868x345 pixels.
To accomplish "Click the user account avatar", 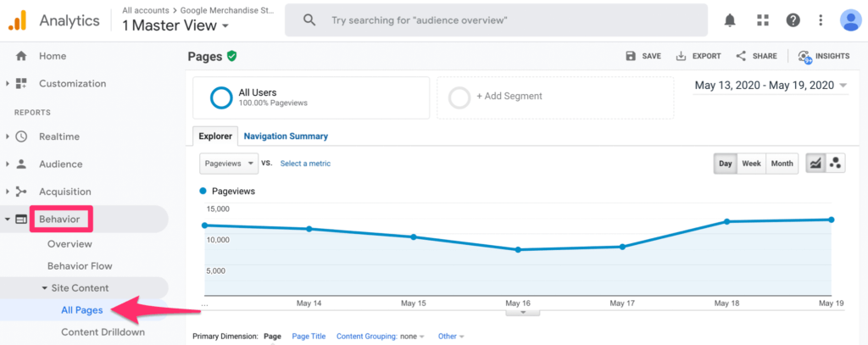I will coord(849,20).
